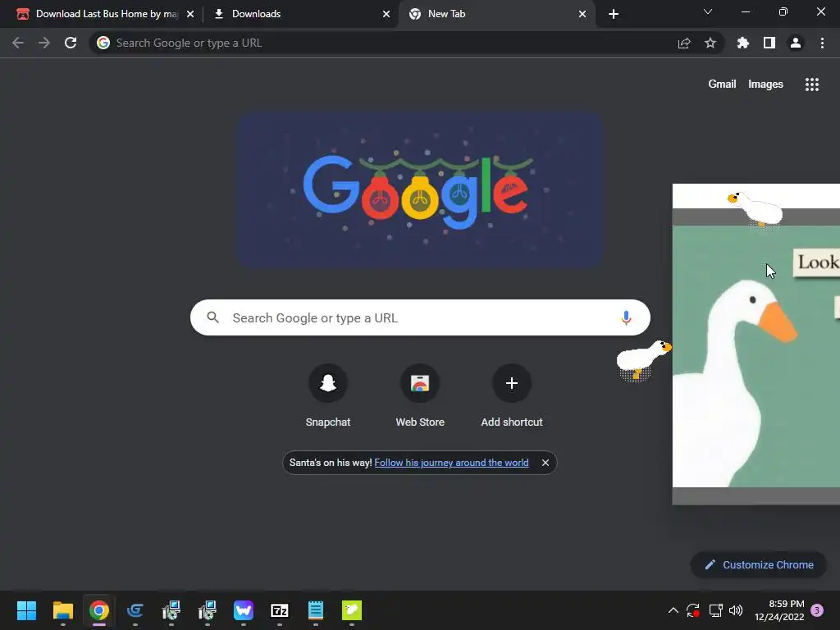Click the Chrome taskbar icon
Viewport: 840px width, 630px height.
[x=99, y=610]
